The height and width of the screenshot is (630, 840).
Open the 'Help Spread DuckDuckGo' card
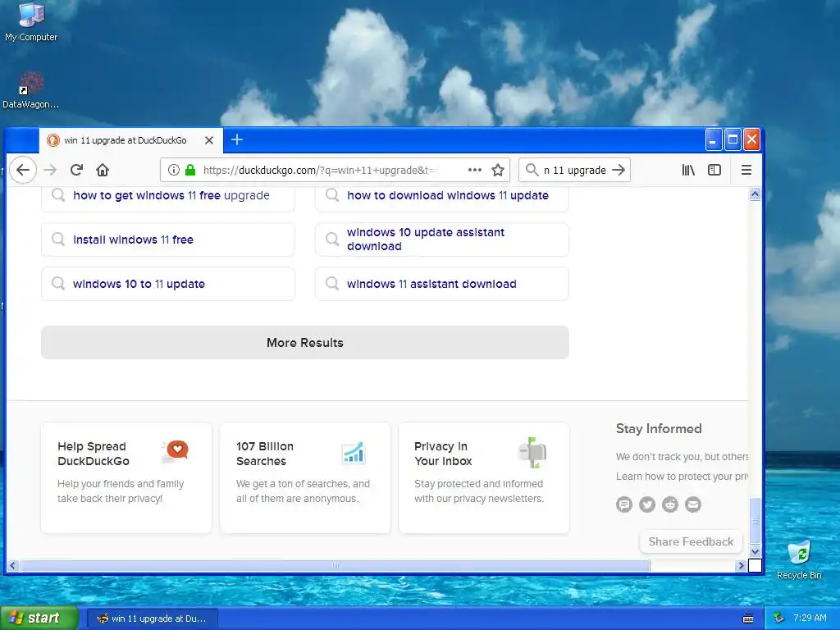[x=126, y=477]
